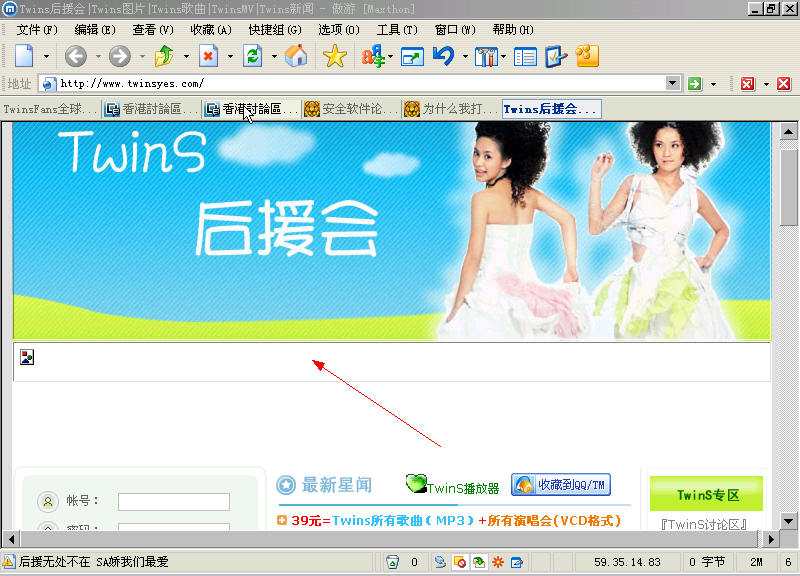Toggle the popup blocker status icon
Screen dimensions: 800x576
tap(459, 562)
